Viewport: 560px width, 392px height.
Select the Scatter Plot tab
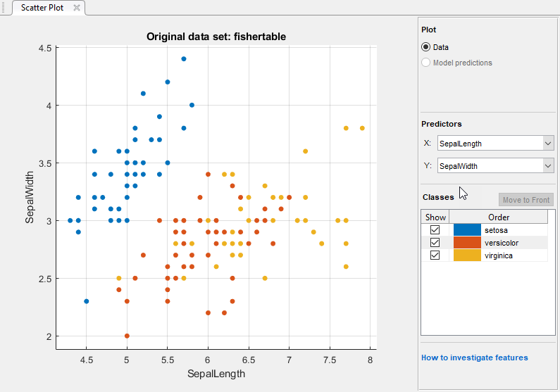pyautogui.click(x=42, y=8)
